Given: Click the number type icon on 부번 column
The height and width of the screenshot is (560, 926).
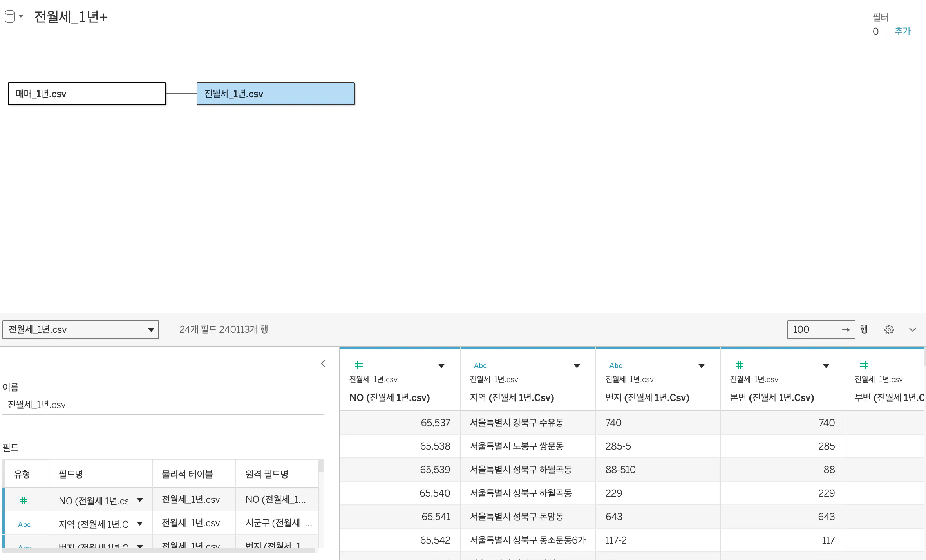Looking at the screenshot, I should coord(864,365).
